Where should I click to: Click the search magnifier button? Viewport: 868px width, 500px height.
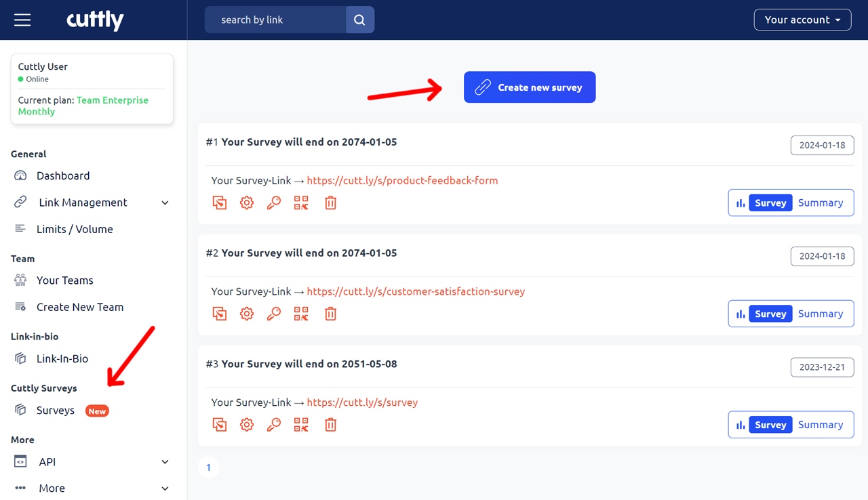pos(360,20)
